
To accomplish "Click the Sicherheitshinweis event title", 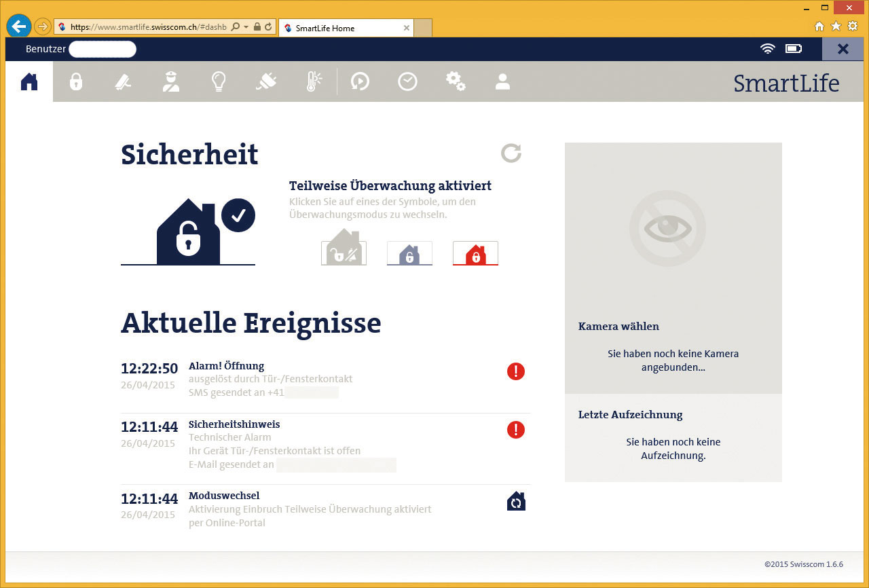I will click(234, 424).
